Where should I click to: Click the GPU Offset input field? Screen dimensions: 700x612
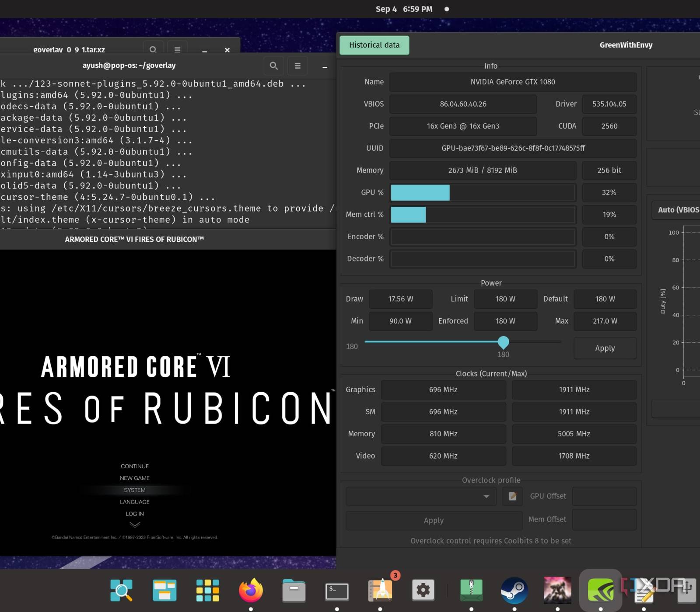point(604,496)
